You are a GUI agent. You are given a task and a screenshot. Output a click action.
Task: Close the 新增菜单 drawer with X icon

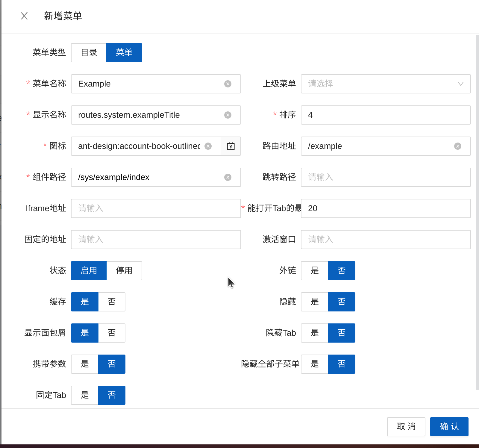click(x=24, y=16)
